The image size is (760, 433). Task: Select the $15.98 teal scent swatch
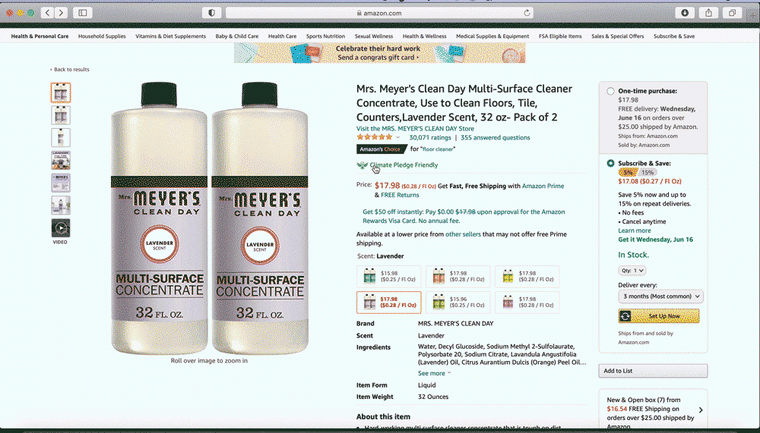click(389, 276)
